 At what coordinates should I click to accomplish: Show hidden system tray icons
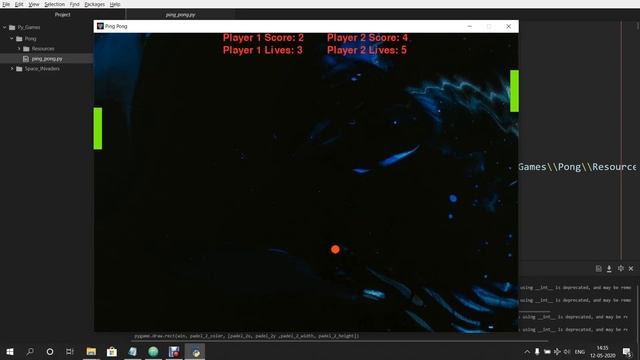(527, 351)
